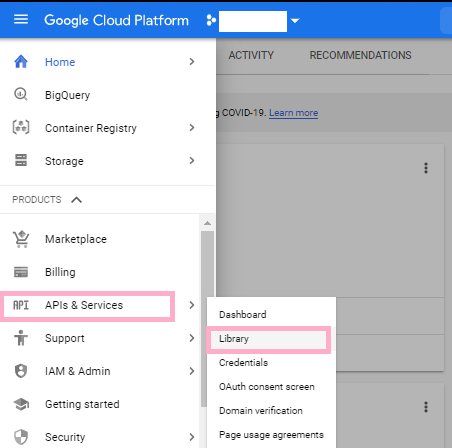Expand the IAM & Admin submenu chevron
The image size is (452, 448).
click(192, 371)
